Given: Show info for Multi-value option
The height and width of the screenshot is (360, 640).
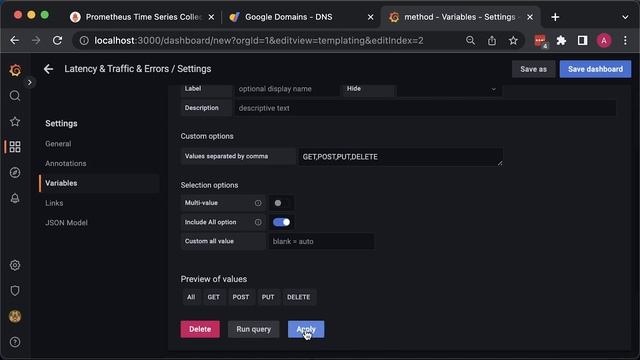Looking at the screenshot, I should [258, 203].
